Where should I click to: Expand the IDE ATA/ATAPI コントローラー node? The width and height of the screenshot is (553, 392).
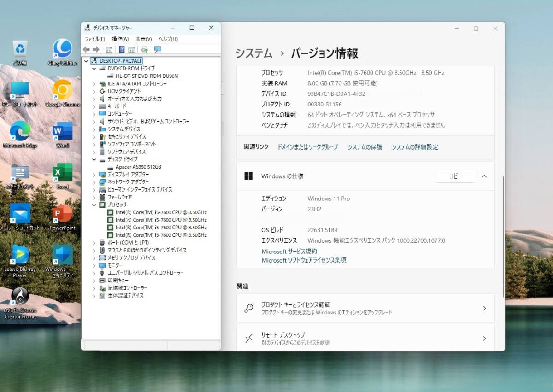(94, 84)
